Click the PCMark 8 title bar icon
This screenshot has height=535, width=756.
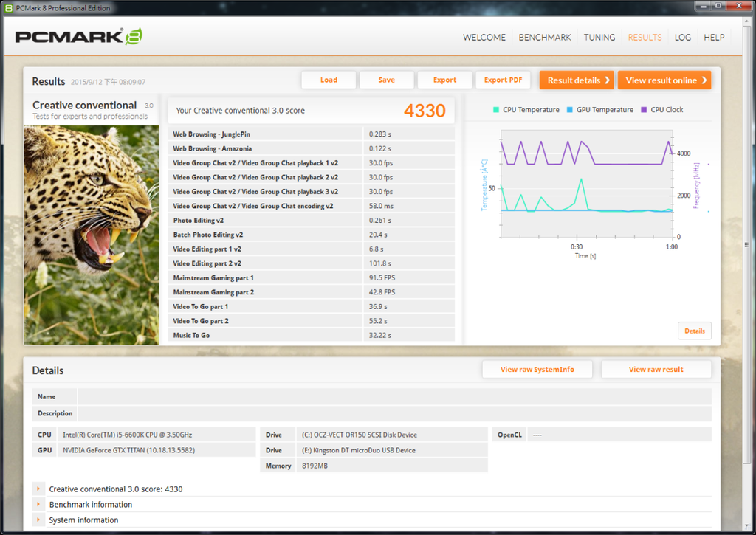8,7
